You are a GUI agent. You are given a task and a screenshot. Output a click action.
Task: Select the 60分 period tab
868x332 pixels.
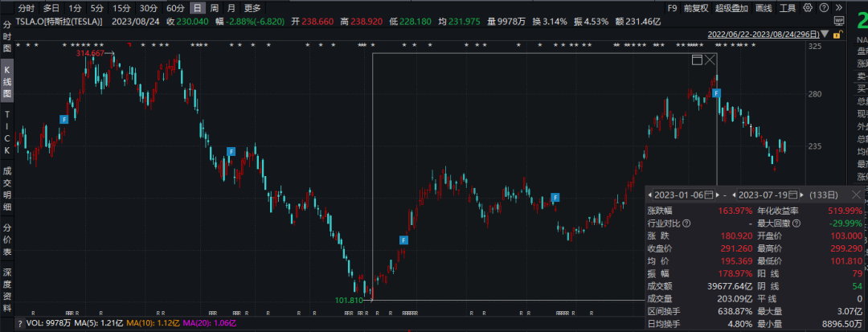click(175, 8)
